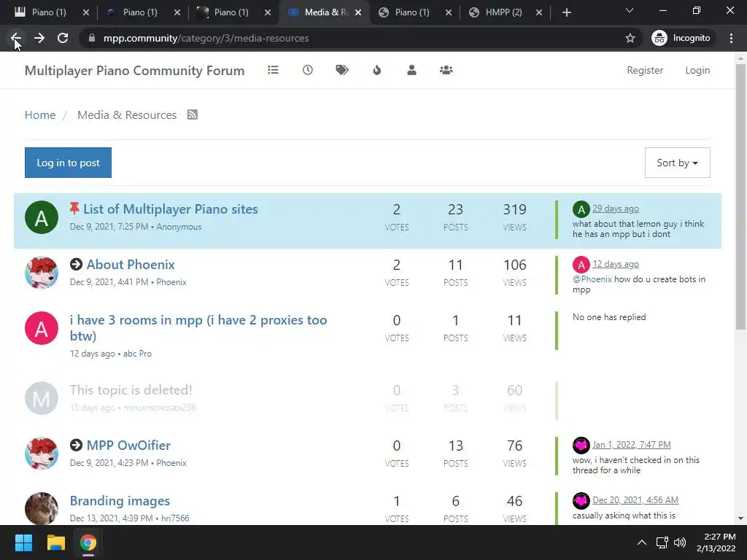This screenshot has height=560, width=747.
Task: Open the Recent topics clock icon
Action: 308,70
